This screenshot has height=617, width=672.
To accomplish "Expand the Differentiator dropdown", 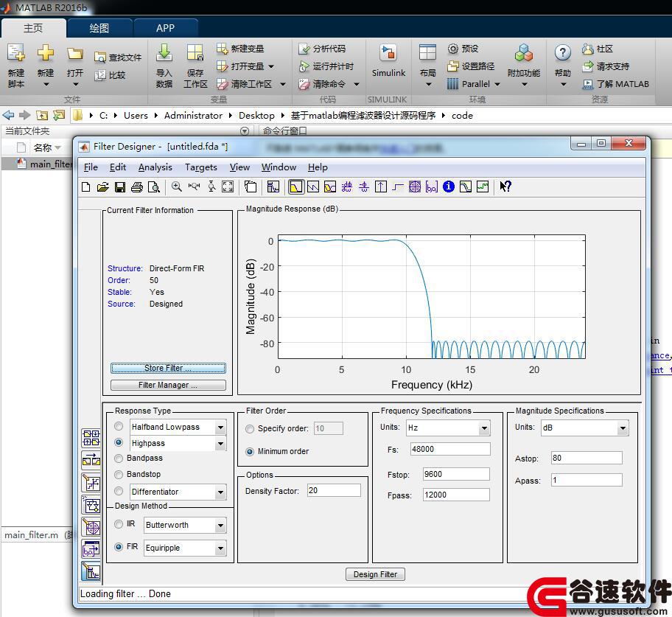I will click(220, 492).
